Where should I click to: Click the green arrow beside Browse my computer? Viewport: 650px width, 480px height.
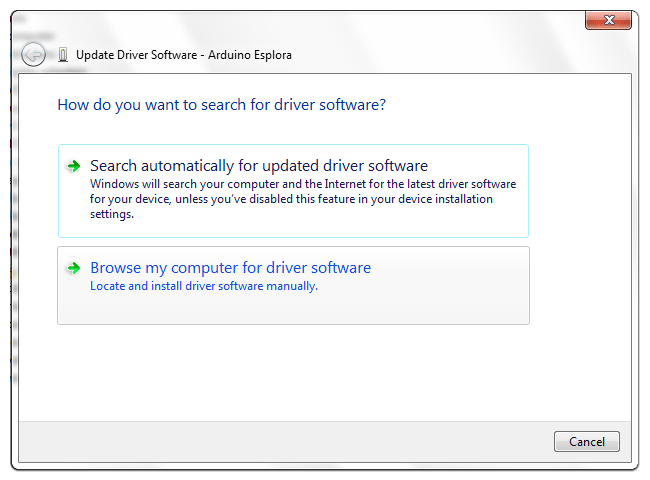pos(73,268)
